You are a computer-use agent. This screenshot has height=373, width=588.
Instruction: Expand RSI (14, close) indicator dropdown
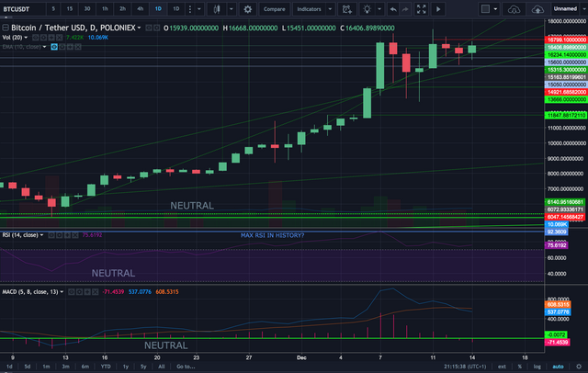(x=41, y=235)
